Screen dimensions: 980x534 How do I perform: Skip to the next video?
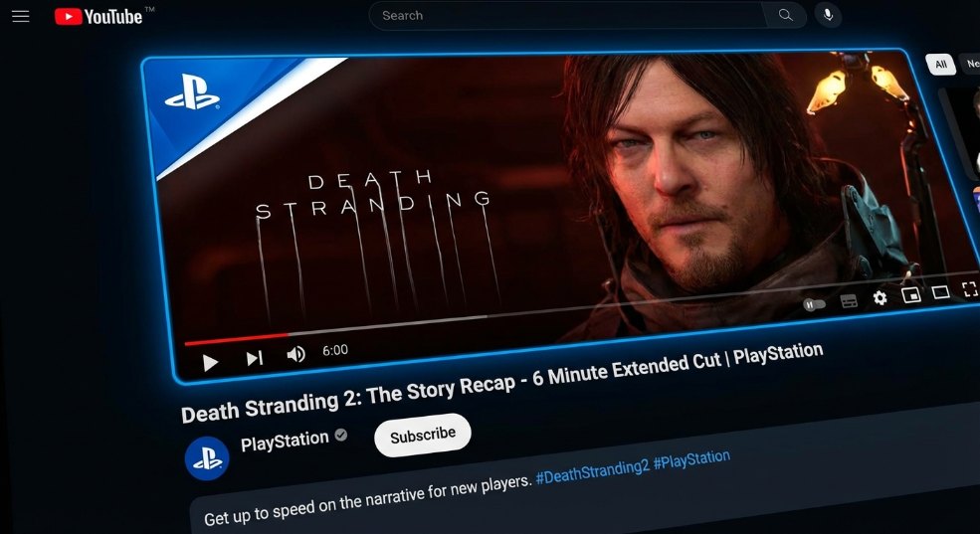pyautogui.click(x=255, y=358)
